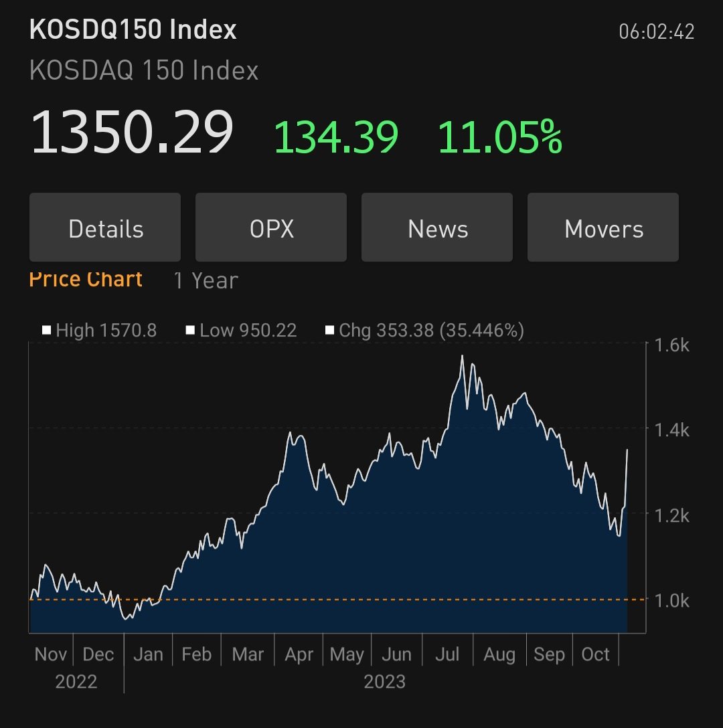Open the 1 Year range selector
This screenshot has height=728, width=723.
point(206,281)
